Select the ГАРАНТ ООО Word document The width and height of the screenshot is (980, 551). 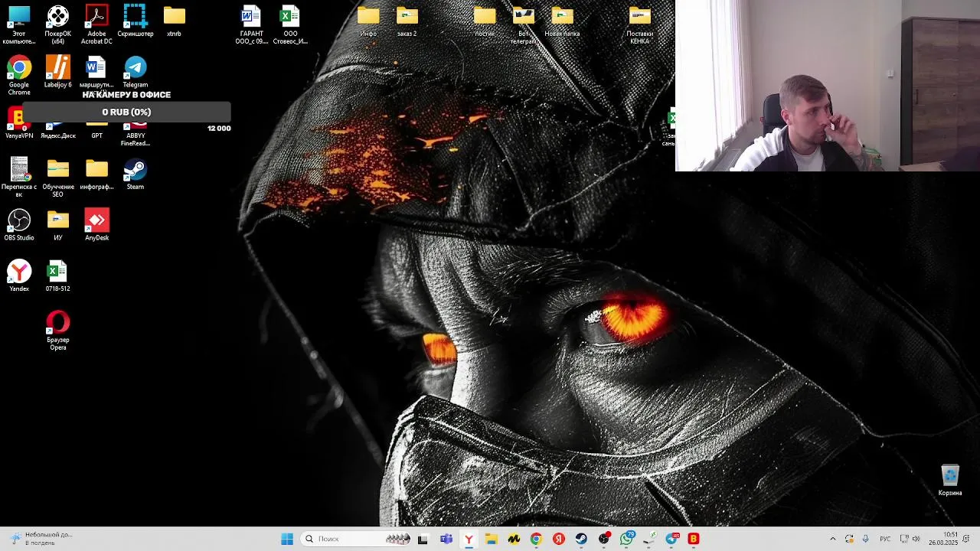(x=251, y=23)
